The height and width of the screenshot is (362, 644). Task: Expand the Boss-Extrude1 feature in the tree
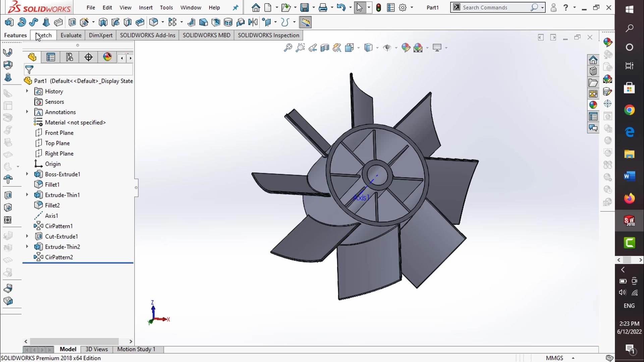coord(27,174)
